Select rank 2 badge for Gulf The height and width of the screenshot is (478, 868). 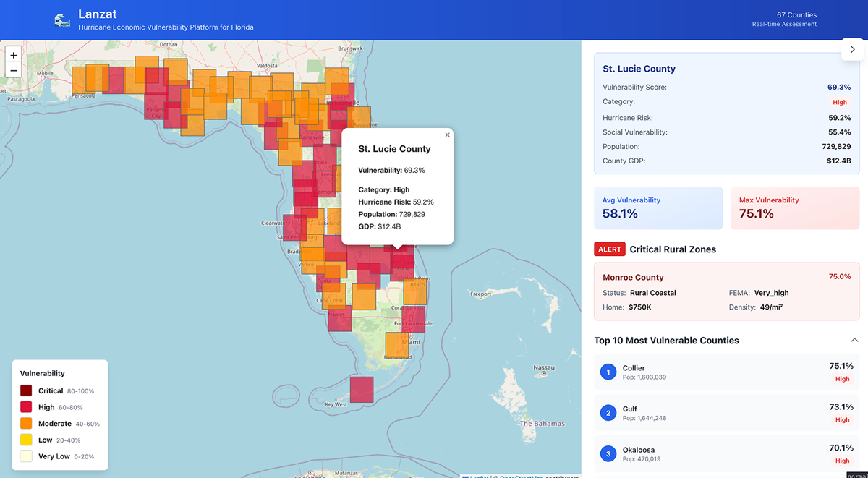[608, 413]
